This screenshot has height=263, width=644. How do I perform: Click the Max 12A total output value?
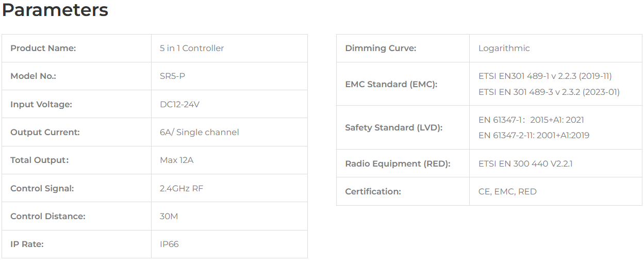pos(176,160)
